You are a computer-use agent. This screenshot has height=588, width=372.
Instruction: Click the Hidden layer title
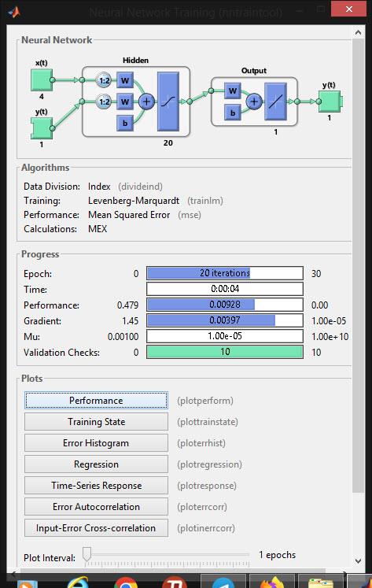(135, 61)
